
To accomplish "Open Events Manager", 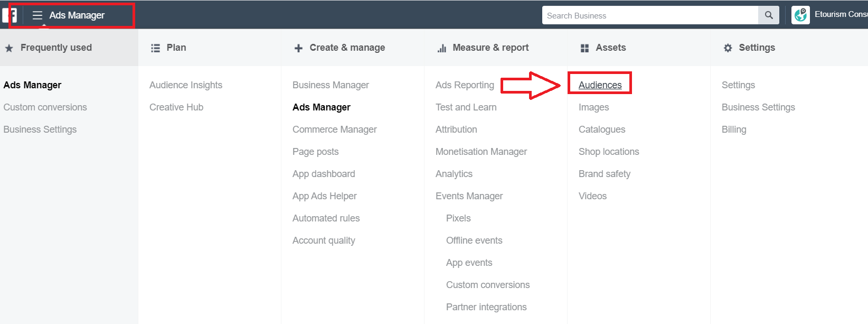I will click(469, 196).
